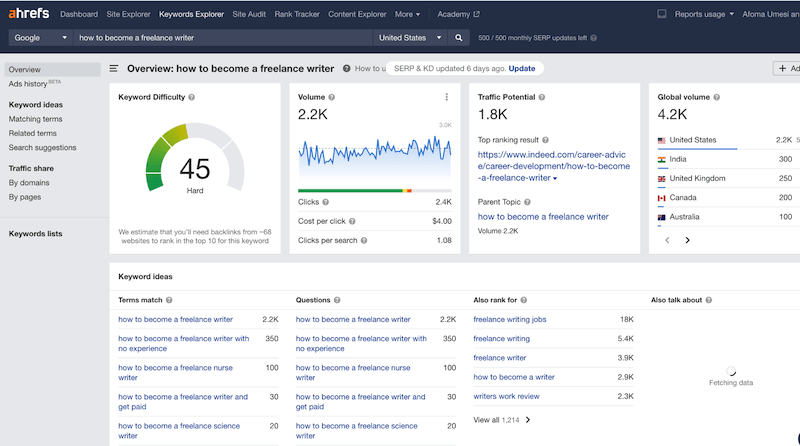Select Overview in the sidebar
The height and width of the screenshot is (446, 800).
(x=53, y=69)
